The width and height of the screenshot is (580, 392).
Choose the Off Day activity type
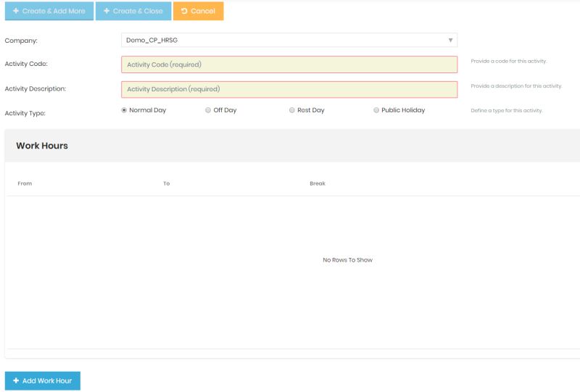(x=208, y=110)
